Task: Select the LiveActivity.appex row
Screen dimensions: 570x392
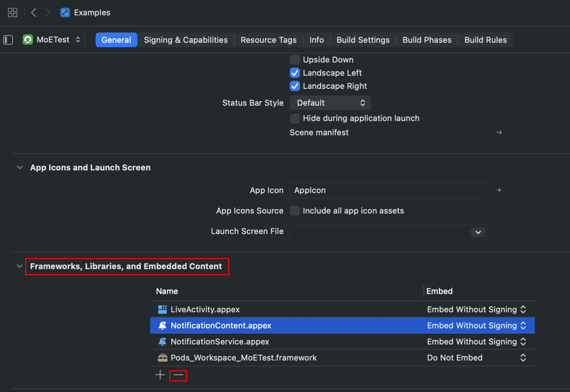Action: pyautogui.click(x=342, y=309)
